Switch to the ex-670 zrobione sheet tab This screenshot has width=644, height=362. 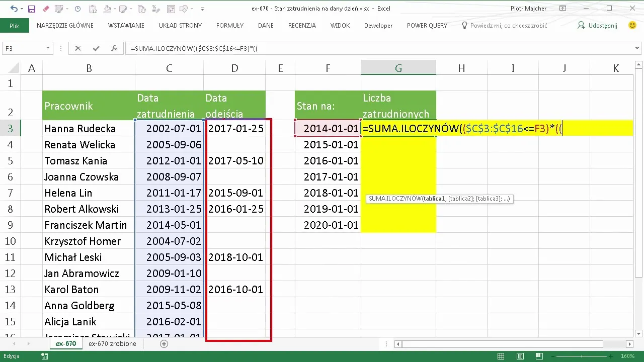[112, 344]
